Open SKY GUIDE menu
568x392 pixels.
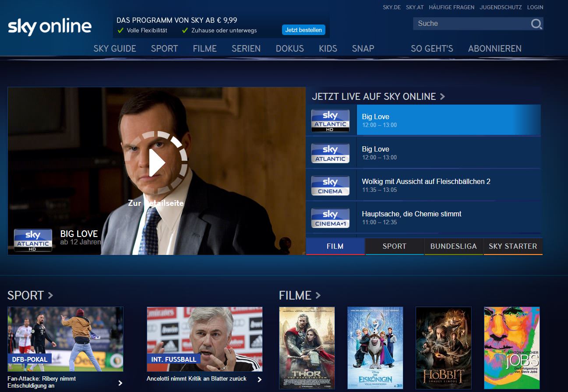115,49
